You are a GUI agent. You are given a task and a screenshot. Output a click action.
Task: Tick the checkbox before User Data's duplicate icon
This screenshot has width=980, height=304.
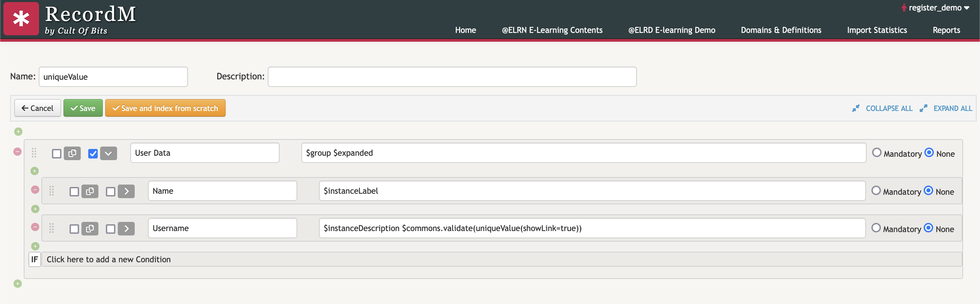(x=57, y=154)
